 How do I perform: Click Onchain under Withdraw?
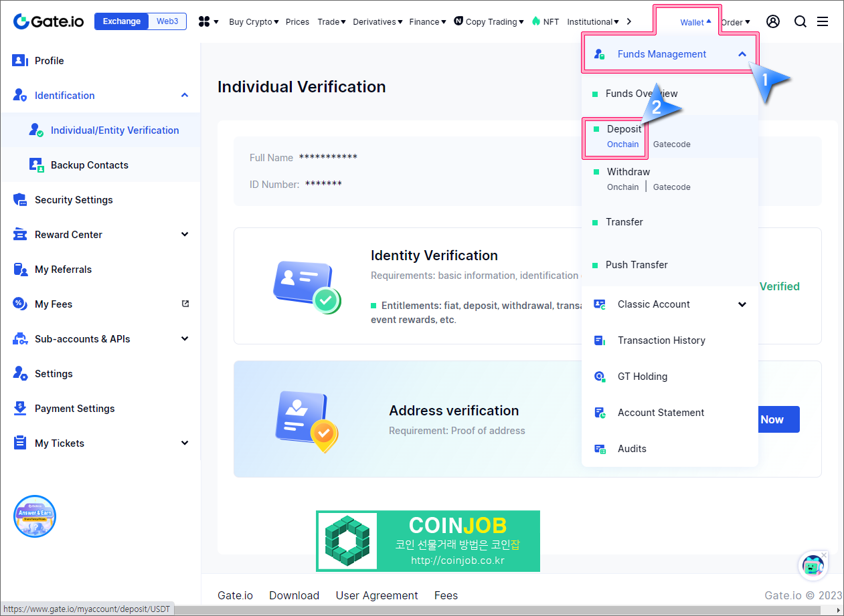(x=622, y=187)
